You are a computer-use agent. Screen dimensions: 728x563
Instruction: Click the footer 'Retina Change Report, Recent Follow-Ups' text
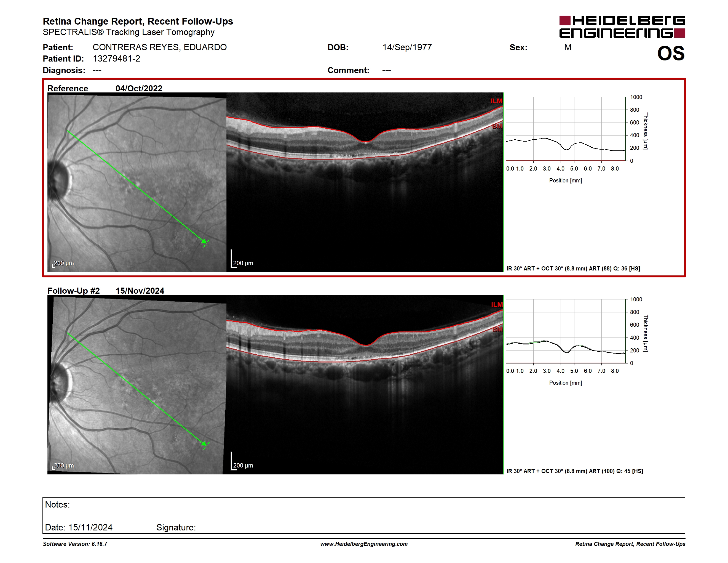630,544
